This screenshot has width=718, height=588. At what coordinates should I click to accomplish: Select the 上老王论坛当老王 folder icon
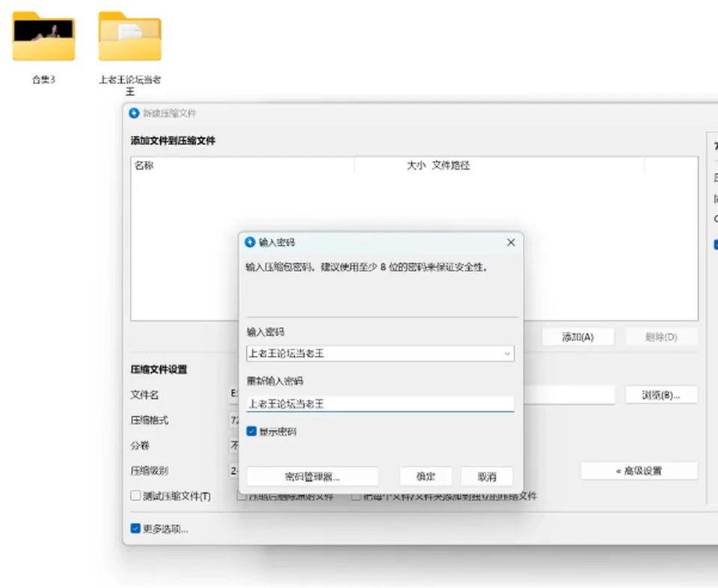click(x=129, y=36)
